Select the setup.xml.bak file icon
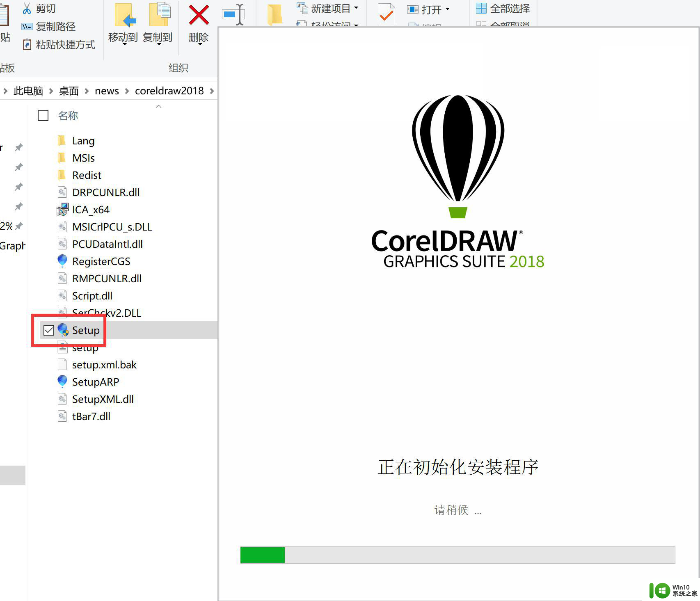The width and height of the screenshot is (700, 601). click(x=62, y=364)
